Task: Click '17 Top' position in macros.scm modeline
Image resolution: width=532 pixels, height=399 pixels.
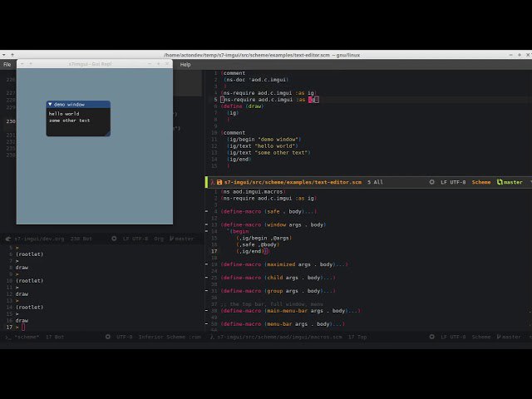Action: click(x=357, y=337)
